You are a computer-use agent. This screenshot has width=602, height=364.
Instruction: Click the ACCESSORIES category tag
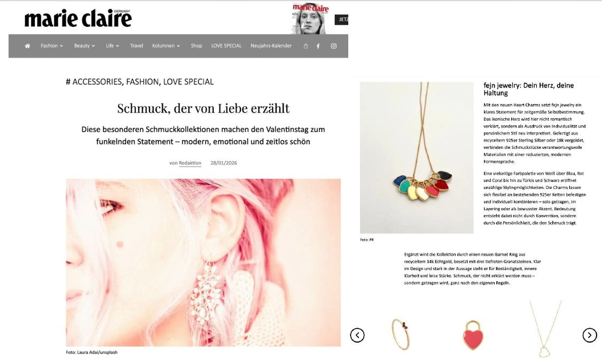pos(97,82)
